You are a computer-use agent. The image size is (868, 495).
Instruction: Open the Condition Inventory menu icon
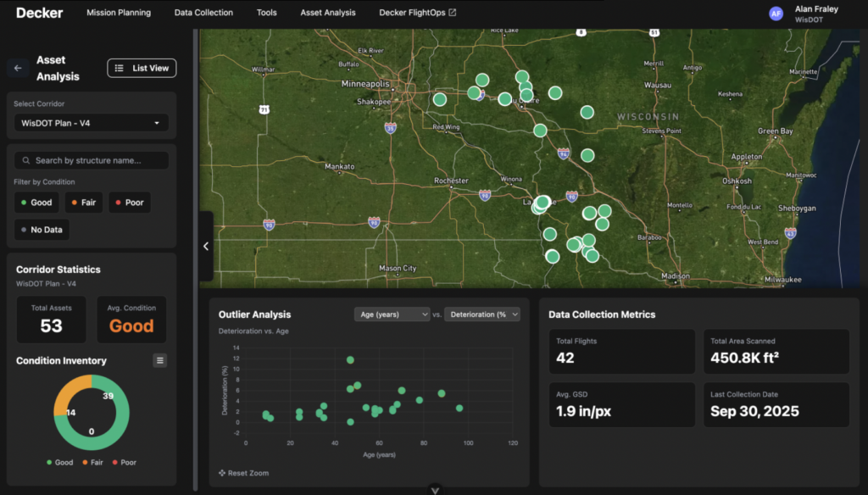pyautogui.click(x=159, y=361)
